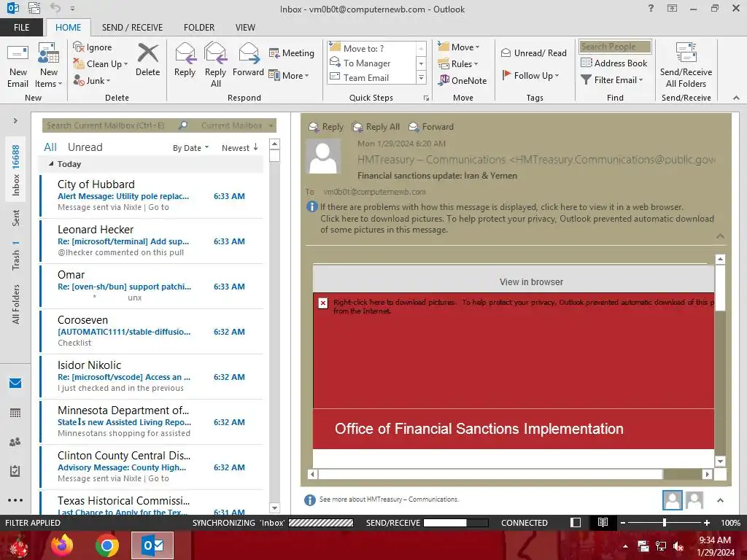Show only Unread messages
Screen dimensions: 747x560
click(x=85, y=147)
